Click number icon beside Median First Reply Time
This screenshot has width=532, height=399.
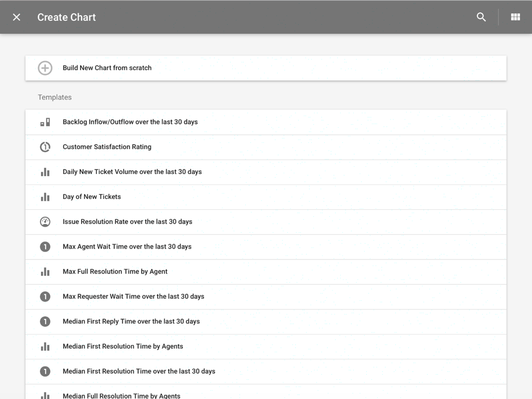[x=45, y=322]
